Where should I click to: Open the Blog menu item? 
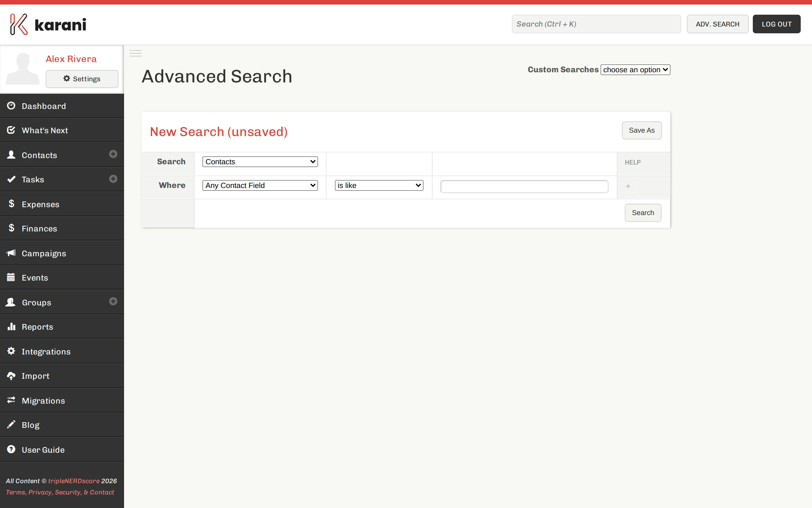(62, 425)
